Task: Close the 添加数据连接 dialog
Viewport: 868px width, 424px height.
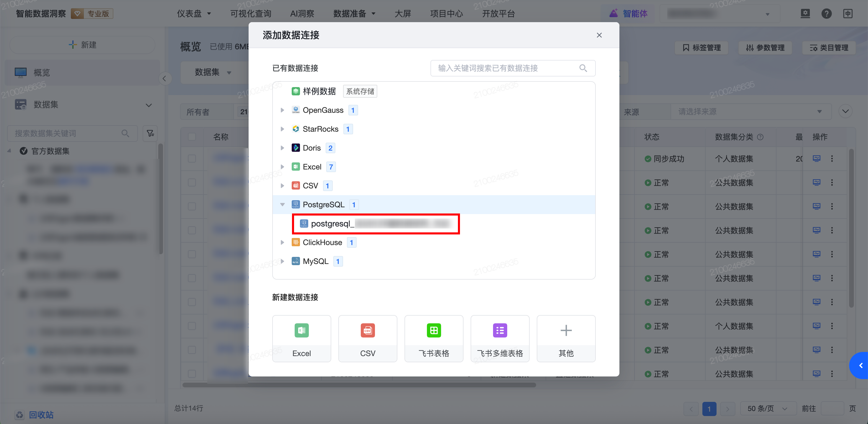Action: pyautogui.click(x=599, y=35)
